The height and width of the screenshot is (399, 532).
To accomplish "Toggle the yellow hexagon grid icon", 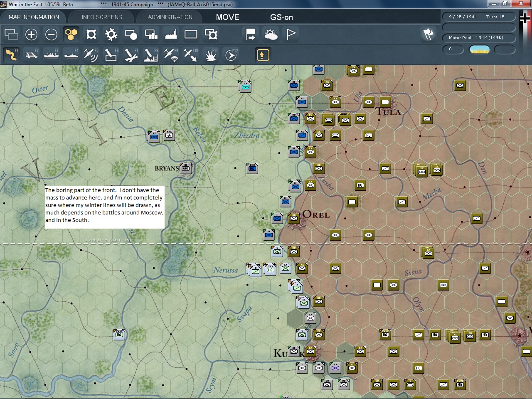I will tap(71, 34).
